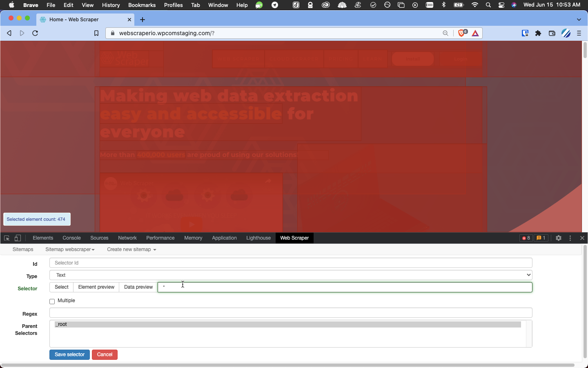This screenshot has width=588, height=368.
Task: Click the DevTools three-dot menu icon
Action: click(x=570, y=238)
